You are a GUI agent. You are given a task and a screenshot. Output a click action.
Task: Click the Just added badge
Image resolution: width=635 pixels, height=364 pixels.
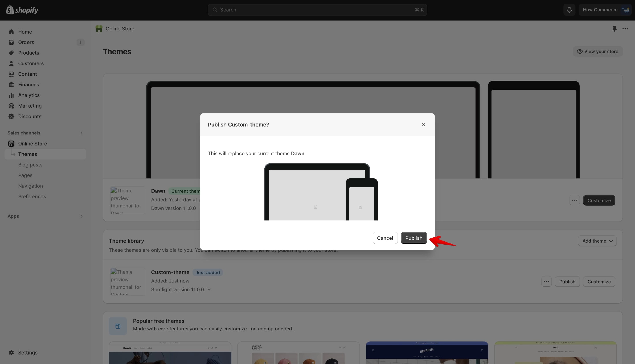tap(207, 272)
